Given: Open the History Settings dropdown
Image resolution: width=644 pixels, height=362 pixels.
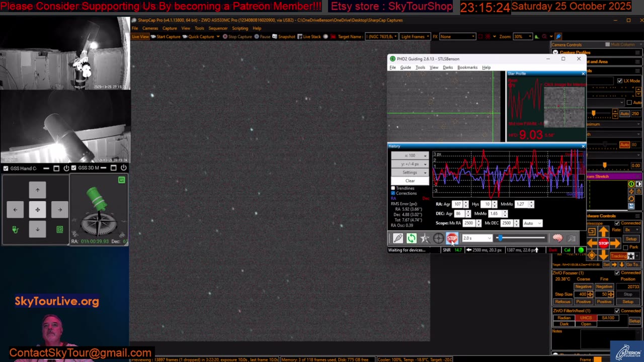Looking at the screenshot, I should pyautogui.click(x=410, y=172).
